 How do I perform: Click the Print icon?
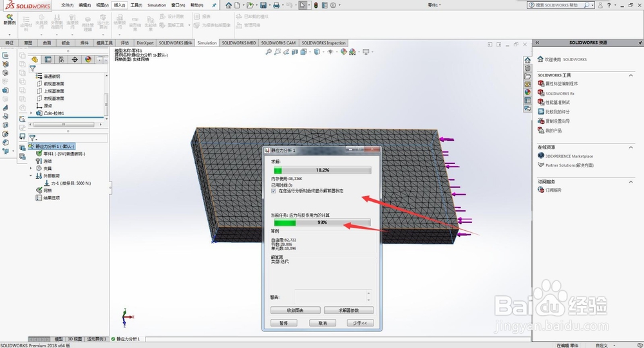pos(276,5)
